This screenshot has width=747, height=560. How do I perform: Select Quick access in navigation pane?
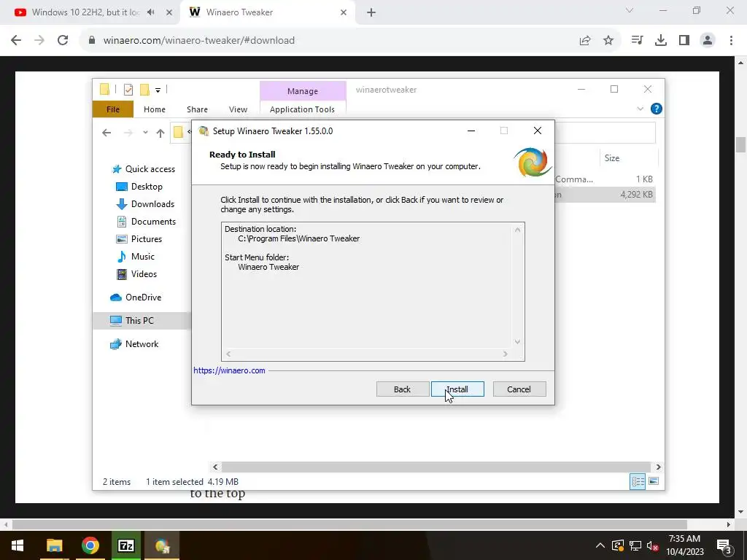[143, 169]
